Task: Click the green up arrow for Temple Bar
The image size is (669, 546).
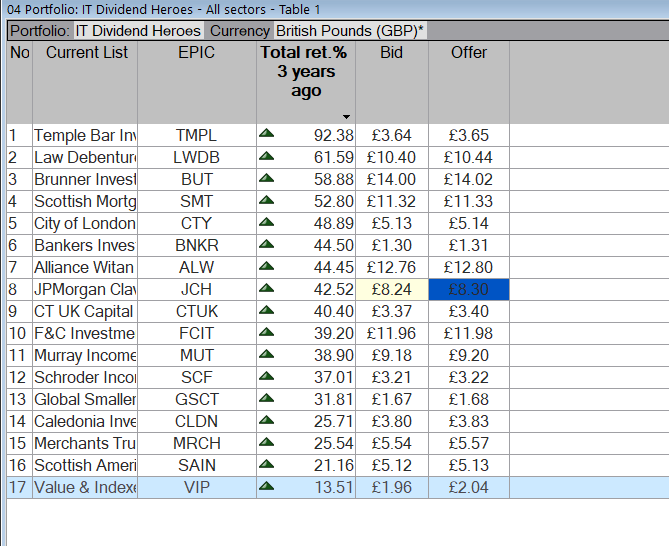Action: [266, 134]
